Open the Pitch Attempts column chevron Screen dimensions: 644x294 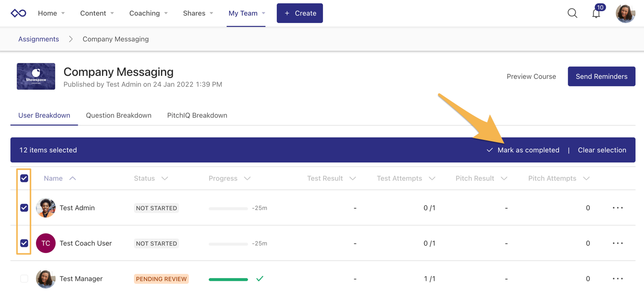pyautogui.click(x=586, y=178)
